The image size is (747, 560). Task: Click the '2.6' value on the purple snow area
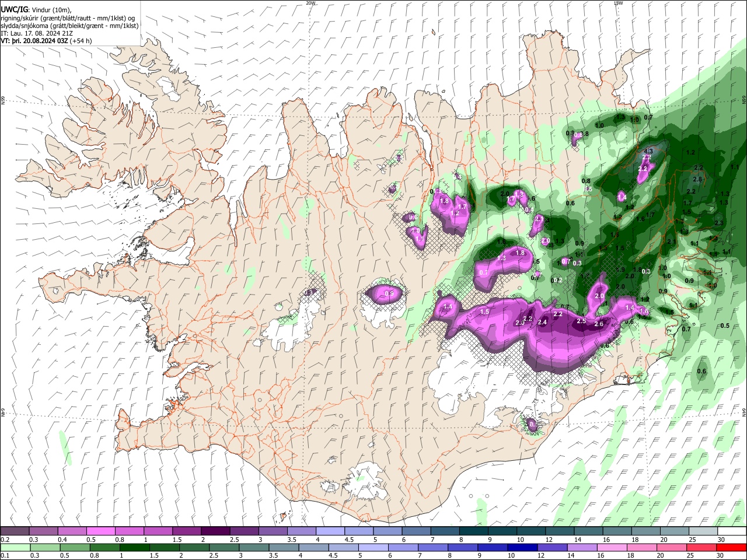(x=598, y=324)
